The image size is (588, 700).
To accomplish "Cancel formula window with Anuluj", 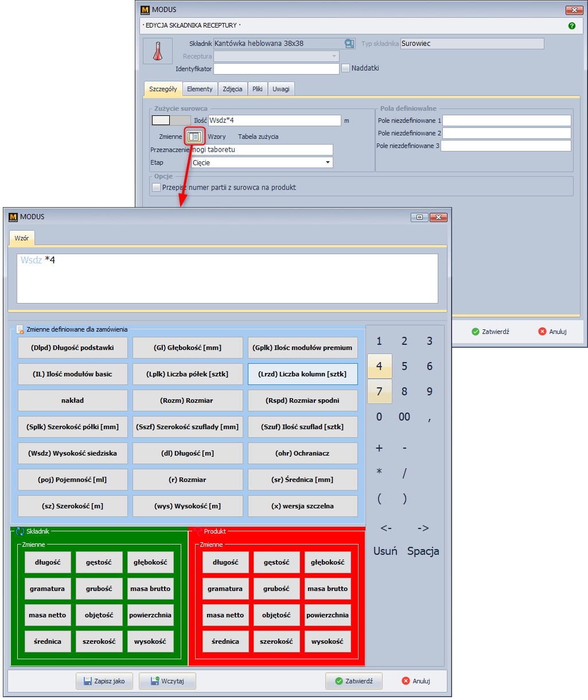I will [416, 681].
